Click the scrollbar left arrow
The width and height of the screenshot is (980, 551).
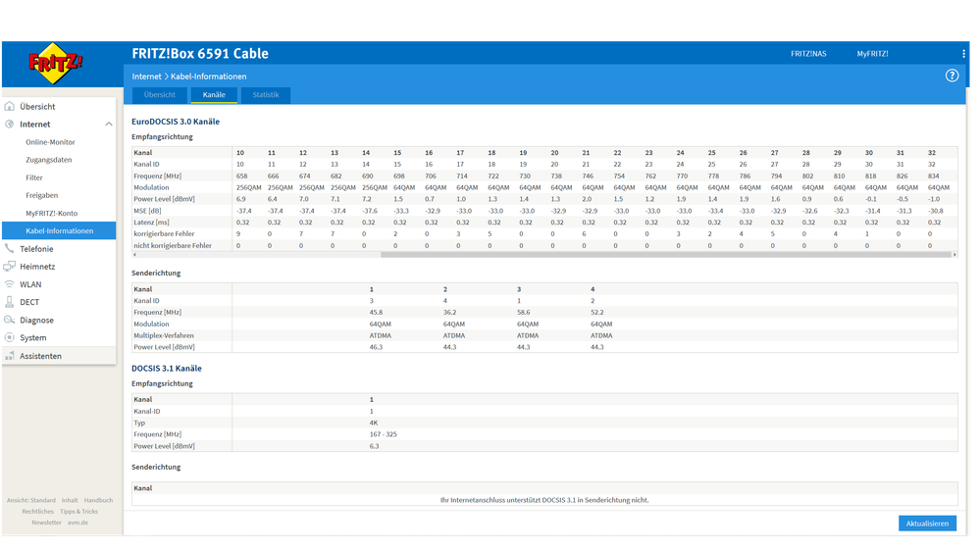pyautogui.click(x=134, y=255)
